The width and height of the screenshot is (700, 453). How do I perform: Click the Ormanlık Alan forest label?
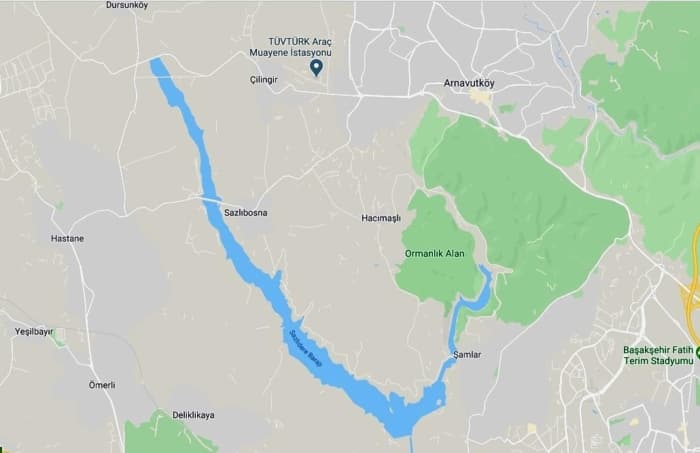pos(434,254)
